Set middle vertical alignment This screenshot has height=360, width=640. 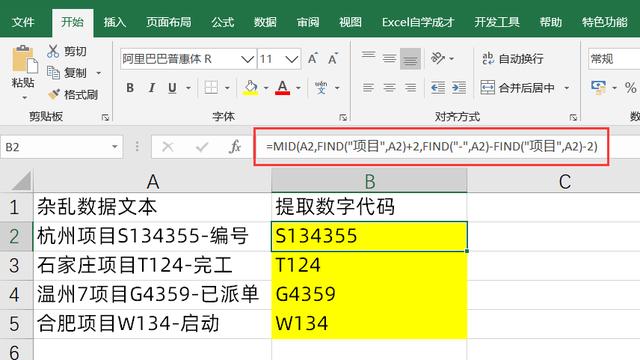coord(389,59)
